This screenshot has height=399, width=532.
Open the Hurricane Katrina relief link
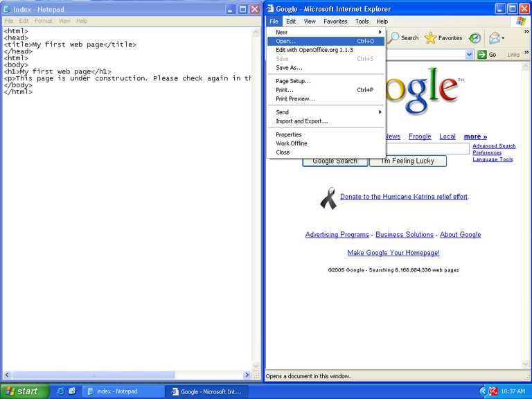point(404,197)
